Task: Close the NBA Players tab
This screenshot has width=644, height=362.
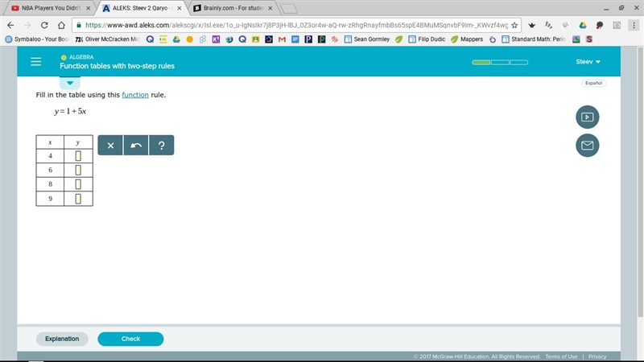Action: point(89,8)
